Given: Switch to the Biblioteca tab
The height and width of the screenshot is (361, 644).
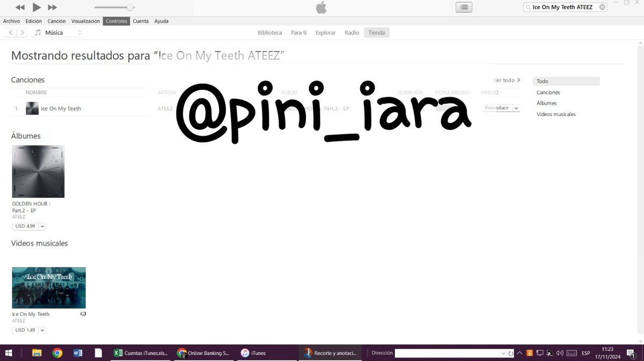Looking at the screenshot, I should click(269, 33).
